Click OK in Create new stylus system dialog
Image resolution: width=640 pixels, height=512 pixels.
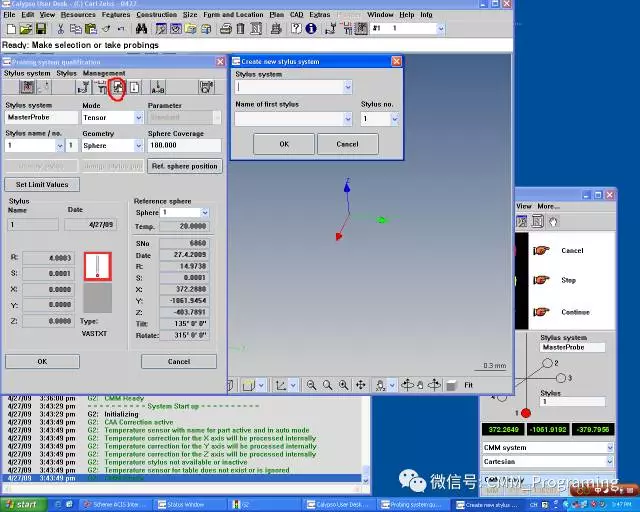[284, 144]
